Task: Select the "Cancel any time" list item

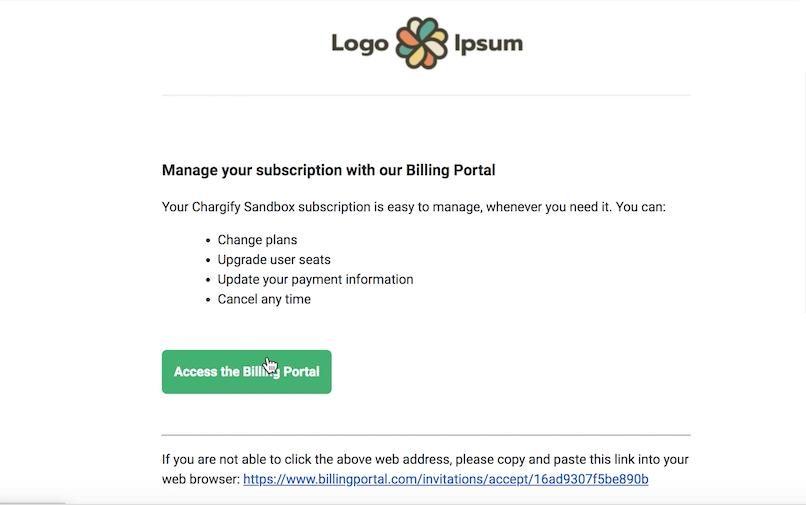Action: pos(264,299)
